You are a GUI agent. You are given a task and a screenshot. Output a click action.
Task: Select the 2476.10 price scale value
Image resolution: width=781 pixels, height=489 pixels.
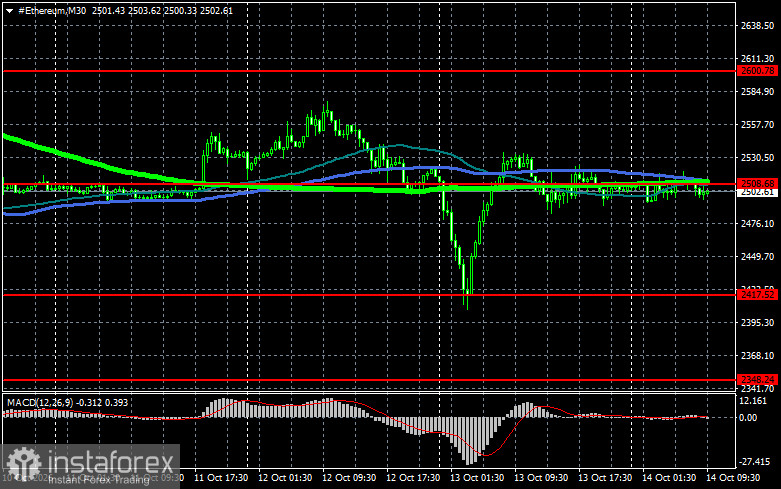click(x=757, y=224)
